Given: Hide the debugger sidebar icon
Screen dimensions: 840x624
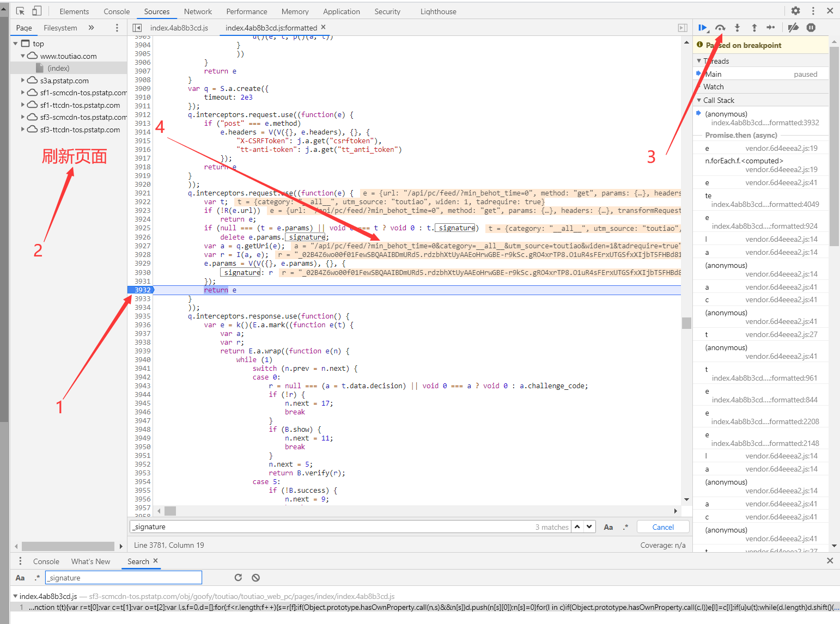Looking at the screenshot, I should [683, 28].
